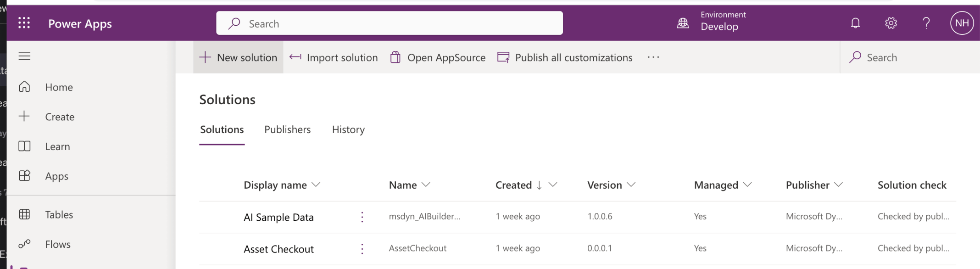Click the notifications bell icon
980x269 pixels.
click(855, 23)
